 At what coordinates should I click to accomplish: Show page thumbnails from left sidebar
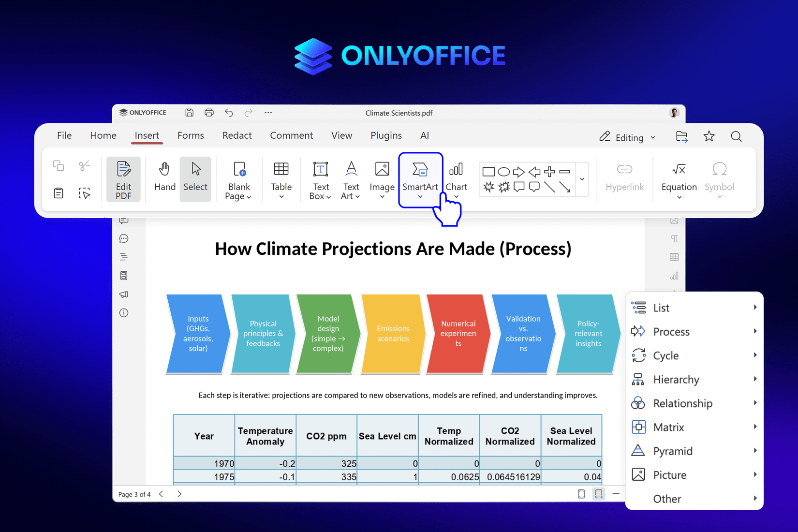pyautogui.click(x=124, y=276)
